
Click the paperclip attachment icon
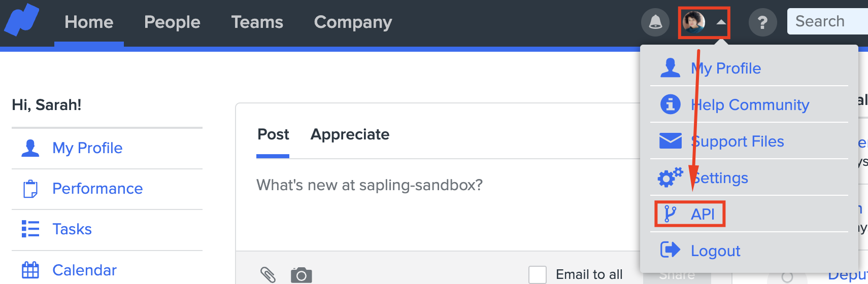click(x=268, y=274)
